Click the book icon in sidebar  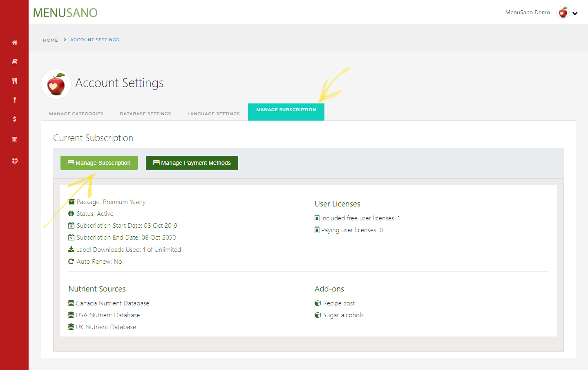click(15, 62)
